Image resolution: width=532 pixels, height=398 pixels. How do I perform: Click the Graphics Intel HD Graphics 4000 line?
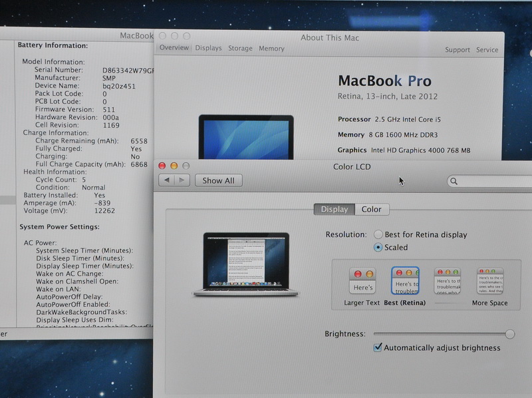(x=404, y=150)
